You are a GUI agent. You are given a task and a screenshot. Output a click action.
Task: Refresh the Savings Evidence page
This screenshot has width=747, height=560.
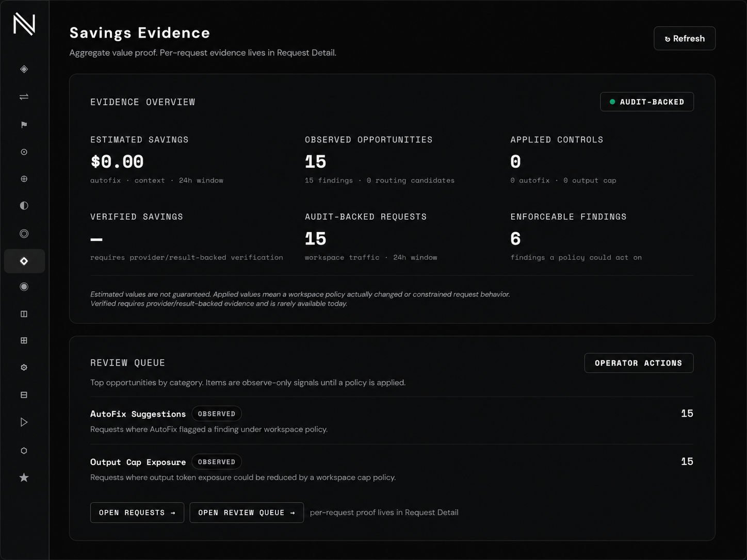[684, 39]
